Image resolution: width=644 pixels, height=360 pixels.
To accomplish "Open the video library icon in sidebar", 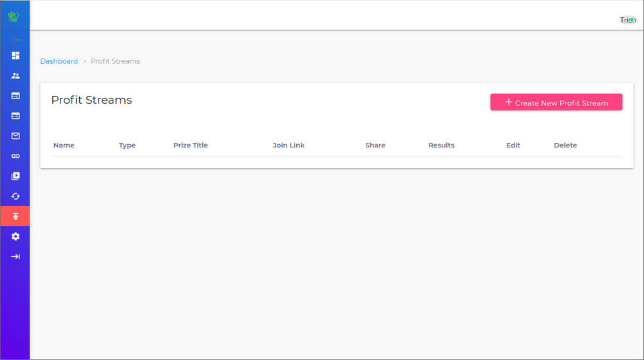I will (x=15, y=176).
